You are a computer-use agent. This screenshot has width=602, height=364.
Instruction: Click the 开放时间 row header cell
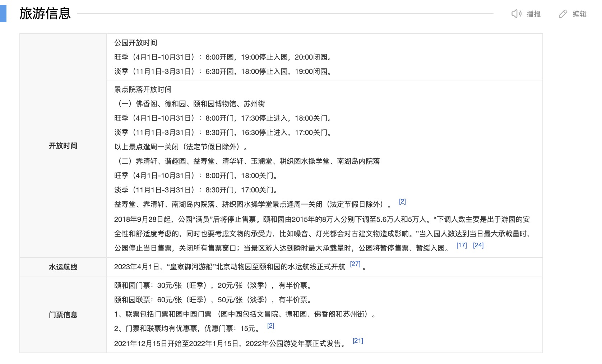tap(63, 145)
